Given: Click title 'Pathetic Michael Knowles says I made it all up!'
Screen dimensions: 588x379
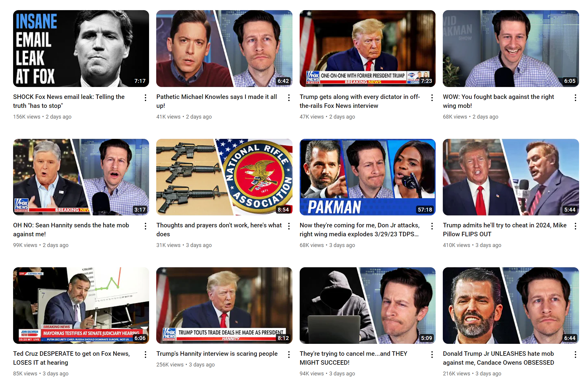Looking at the screenshot, I should pyautogui.click(x=217, y=101).
